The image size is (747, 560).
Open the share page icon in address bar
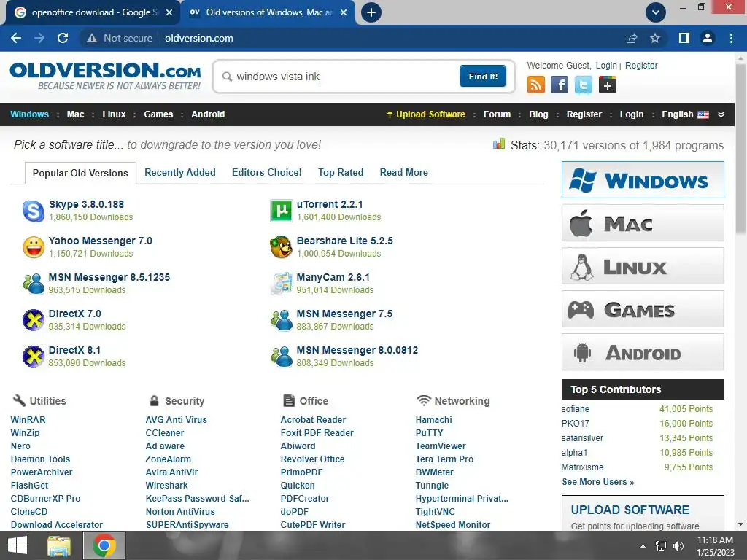[632, 38]
